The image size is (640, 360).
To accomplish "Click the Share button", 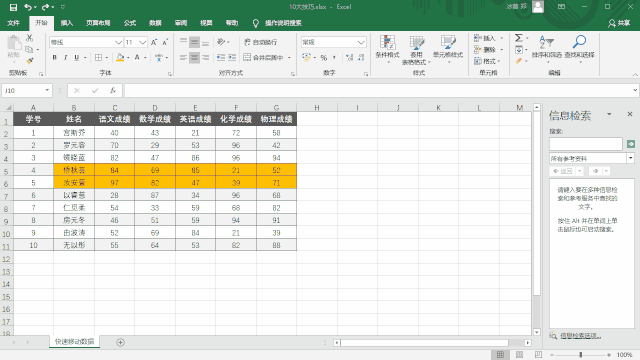I will (619, 23).
